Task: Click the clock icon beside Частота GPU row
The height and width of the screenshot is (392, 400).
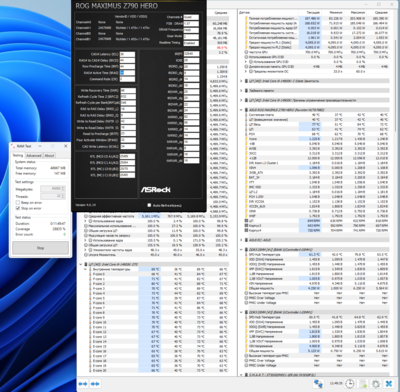Action: coord(247,52)
